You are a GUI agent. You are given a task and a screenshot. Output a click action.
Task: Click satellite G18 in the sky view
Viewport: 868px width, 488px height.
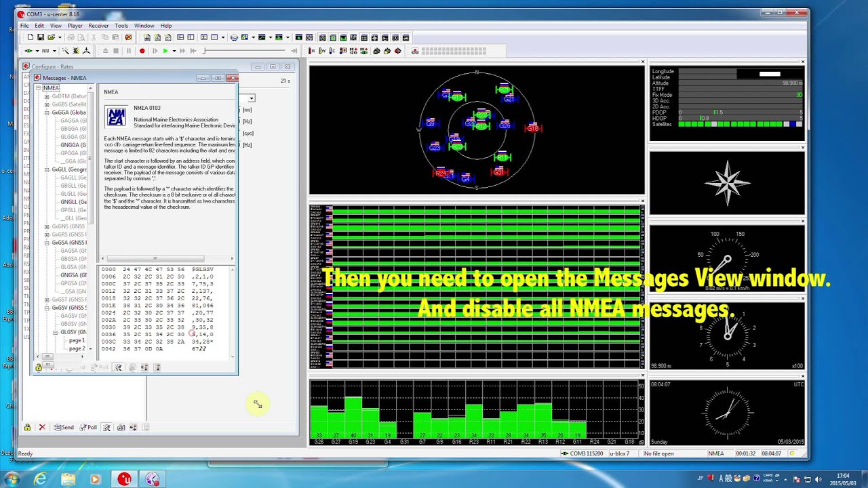click(533, 128)
